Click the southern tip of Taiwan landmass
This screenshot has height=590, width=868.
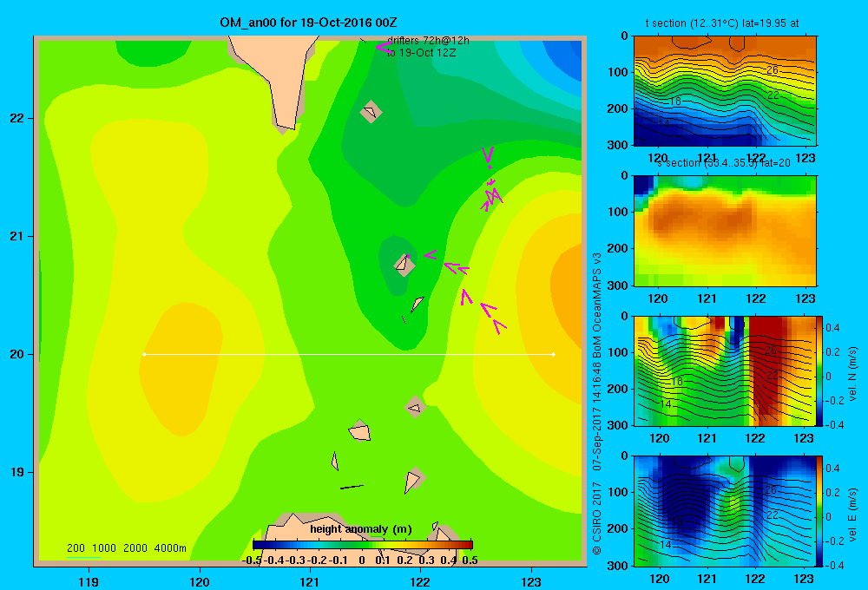pyautogui.click(x=285, y=126)
